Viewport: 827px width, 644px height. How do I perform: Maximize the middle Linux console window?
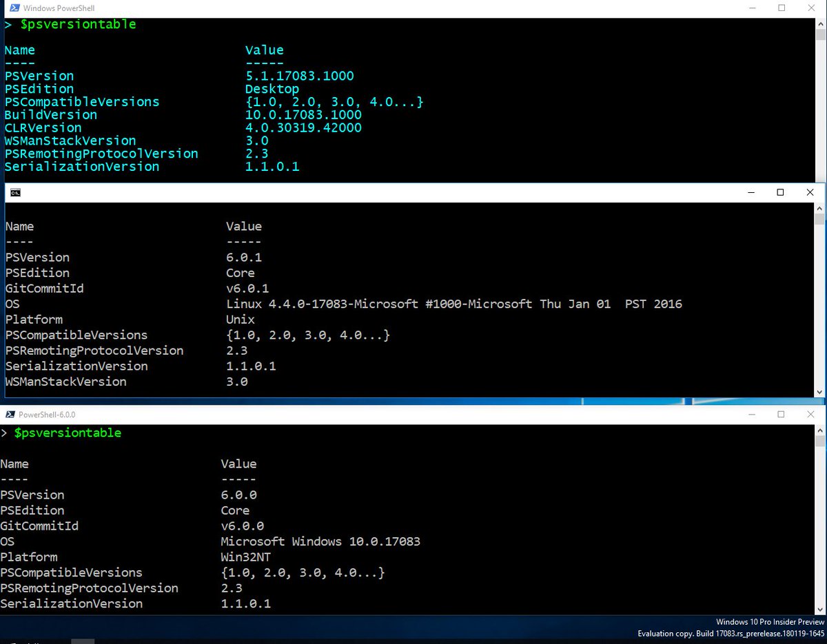coord(780,193)
